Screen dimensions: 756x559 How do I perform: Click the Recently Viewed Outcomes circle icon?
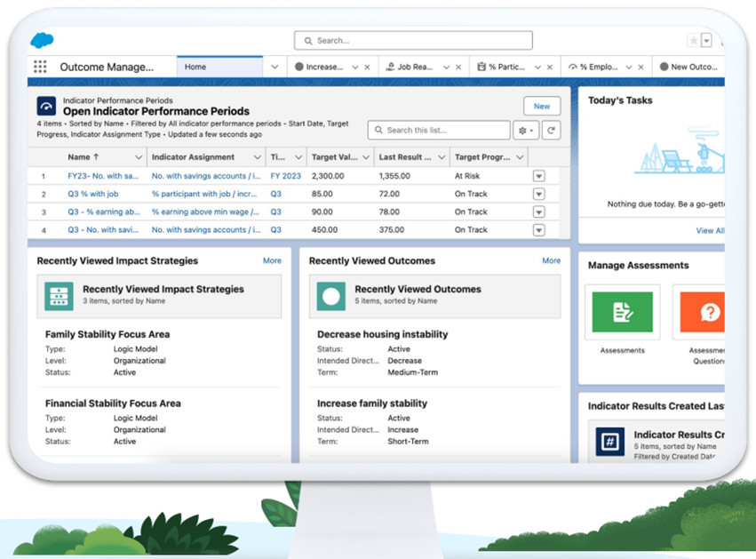[331, 296]
